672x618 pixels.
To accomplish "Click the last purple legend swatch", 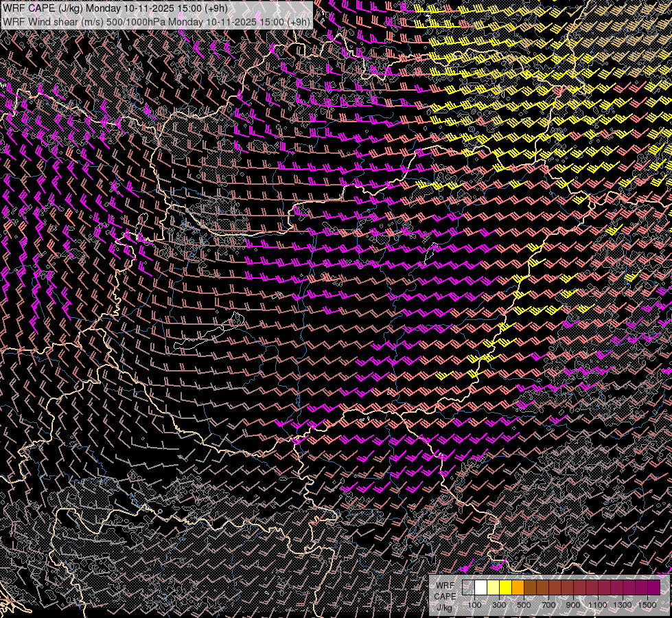I will click(x=653, y=588).
